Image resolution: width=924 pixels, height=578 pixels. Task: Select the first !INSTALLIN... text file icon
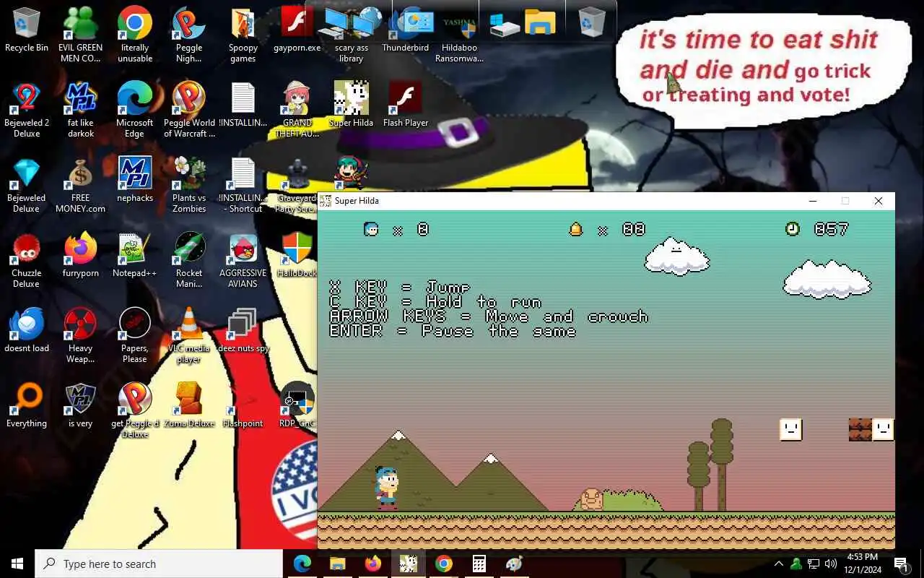click(x=243, y=105)
